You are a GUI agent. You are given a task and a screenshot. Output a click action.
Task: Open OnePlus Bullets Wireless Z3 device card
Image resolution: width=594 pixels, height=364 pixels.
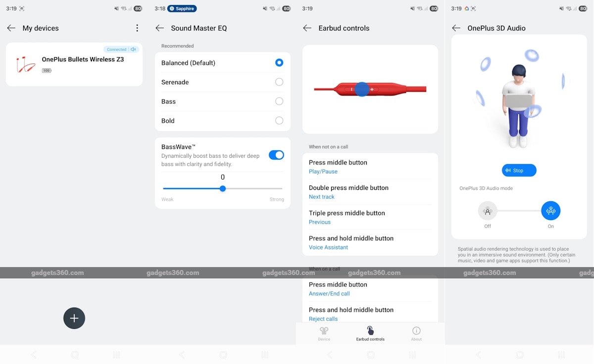pyautogui.click(x=74, y=64)
